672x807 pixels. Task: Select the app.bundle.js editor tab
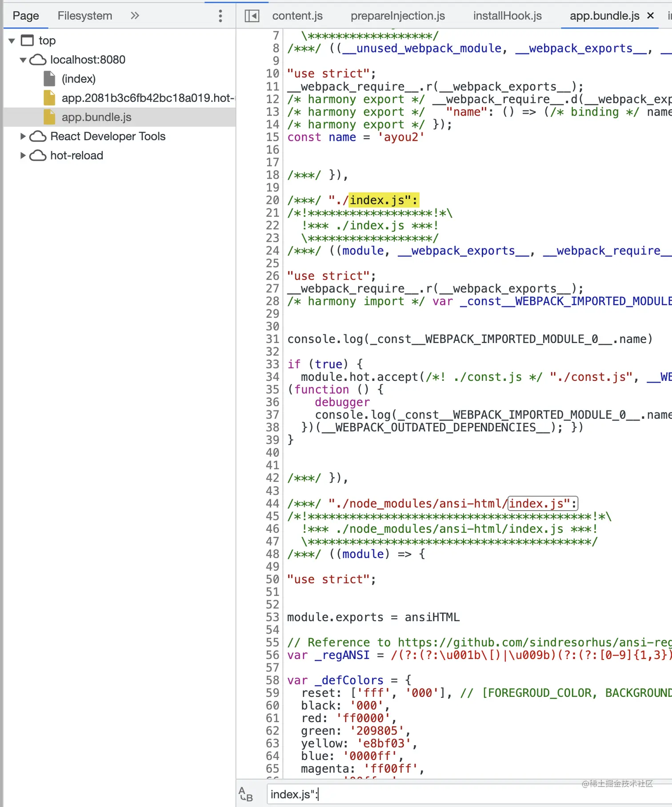coord(604,16)
